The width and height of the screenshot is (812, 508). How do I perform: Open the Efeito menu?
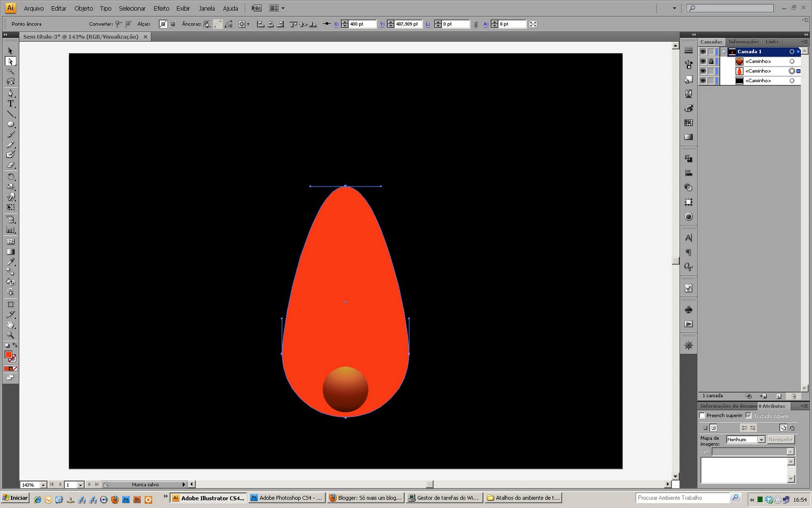[x=161, y=8]
